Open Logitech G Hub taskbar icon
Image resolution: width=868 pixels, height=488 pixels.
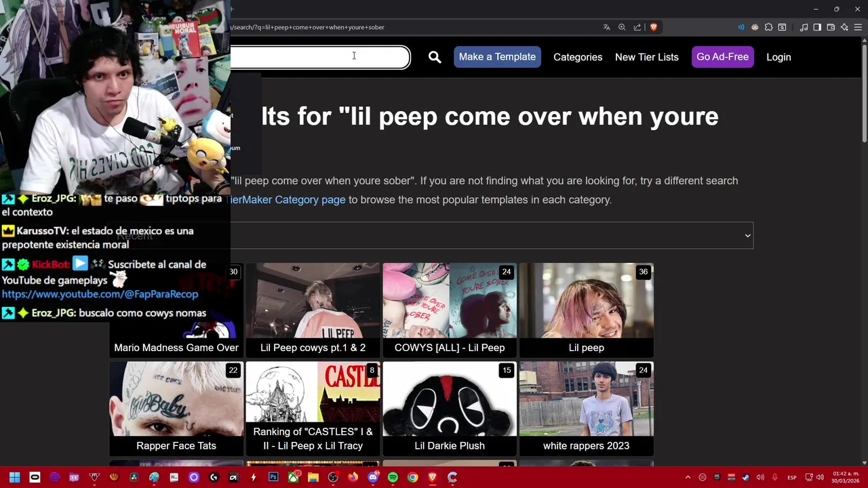click(214, 477)
